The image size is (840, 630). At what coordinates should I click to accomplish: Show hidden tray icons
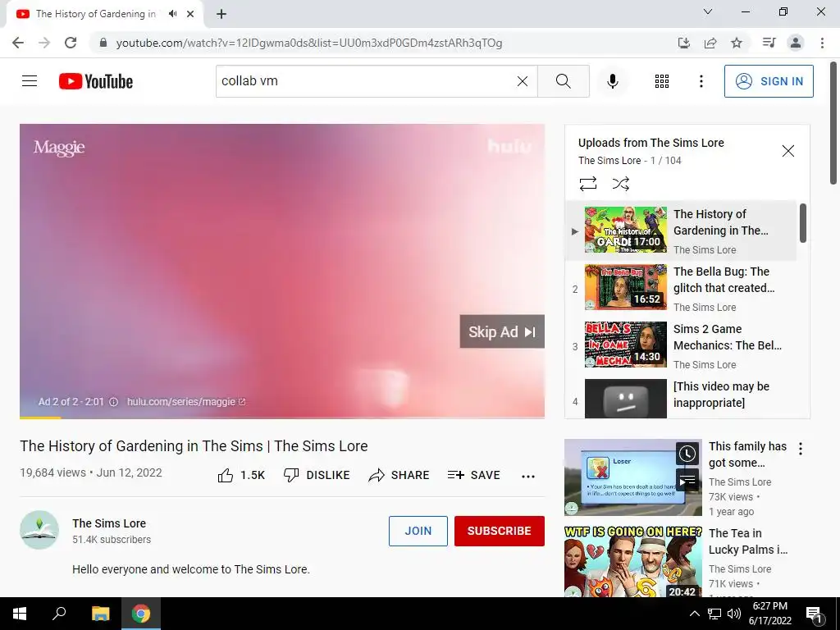coord(694,614)
